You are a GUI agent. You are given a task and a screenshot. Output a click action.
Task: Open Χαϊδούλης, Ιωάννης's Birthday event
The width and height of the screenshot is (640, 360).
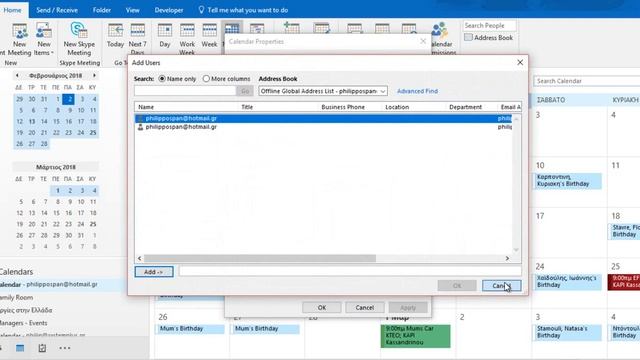(x=567, y=282)
